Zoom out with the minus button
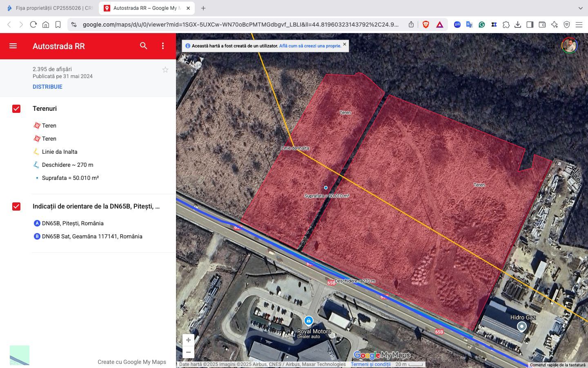588x368 pixels. (188, 352)
